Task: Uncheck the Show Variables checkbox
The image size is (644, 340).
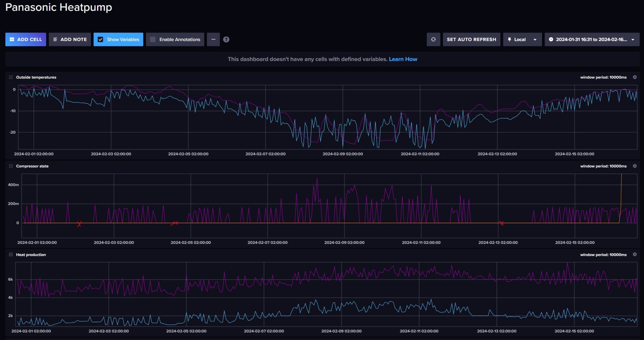Action: 100,39
